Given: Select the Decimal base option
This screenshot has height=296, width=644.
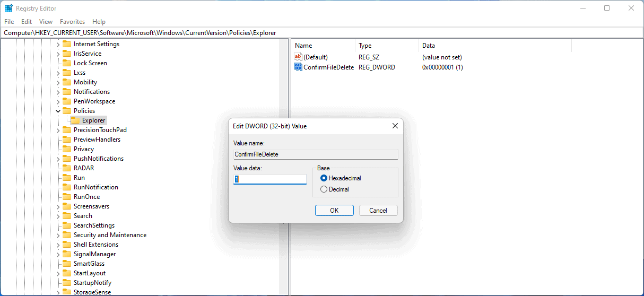Looking at the screenshot, I should point(324,189).
